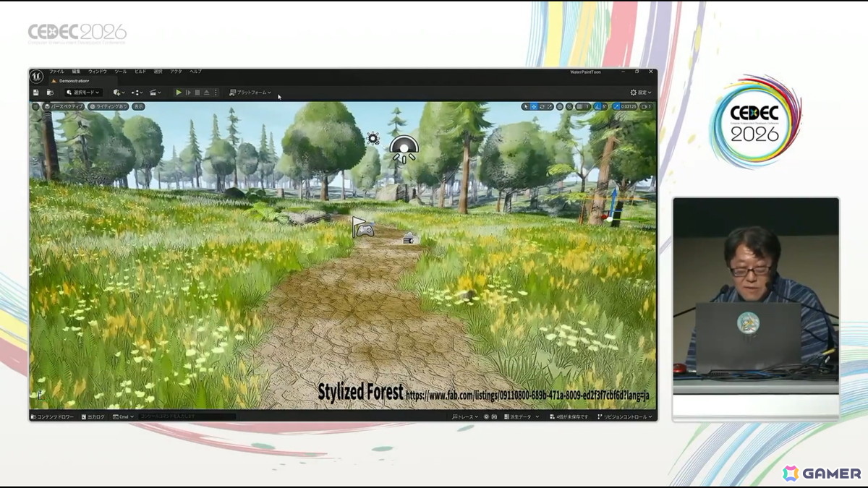This screenshot has width=868, height=488.
Task: Open the grid snap size value
Action: pyautogui.click(x=587, y=107)
